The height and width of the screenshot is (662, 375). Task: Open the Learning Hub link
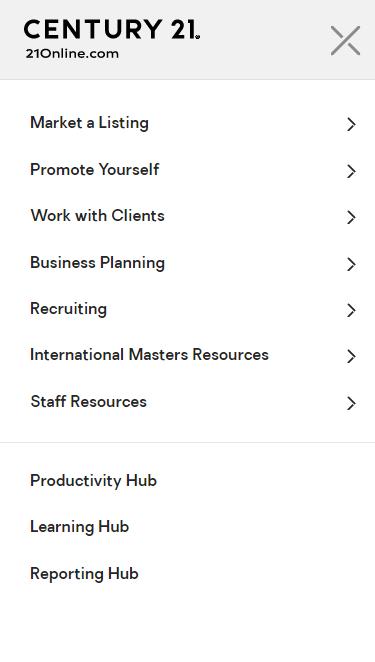click(79, 527)
